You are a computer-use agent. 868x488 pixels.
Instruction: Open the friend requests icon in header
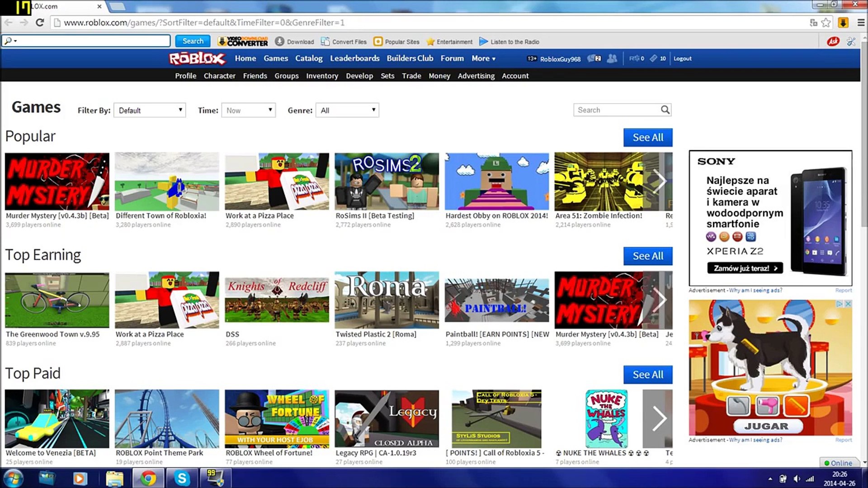click(x=612, y=59)
